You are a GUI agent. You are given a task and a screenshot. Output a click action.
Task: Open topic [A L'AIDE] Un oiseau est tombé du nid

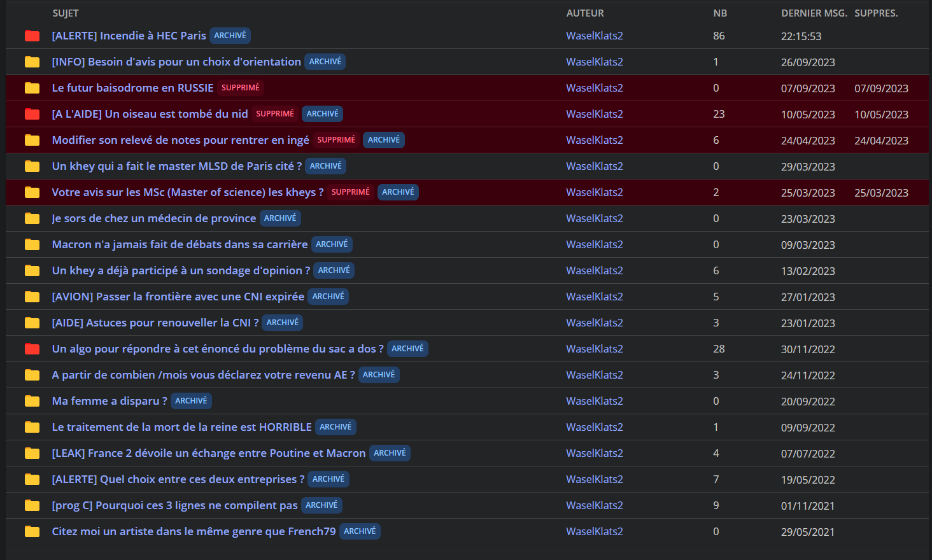pyautogui.click(x=150, y=114)
